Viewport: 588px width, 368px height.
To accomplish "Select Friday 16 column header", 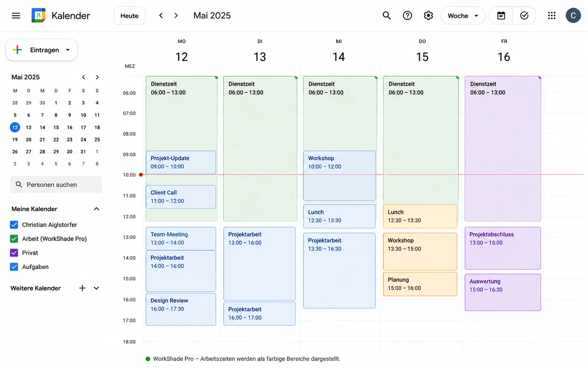I will [504, 51].
